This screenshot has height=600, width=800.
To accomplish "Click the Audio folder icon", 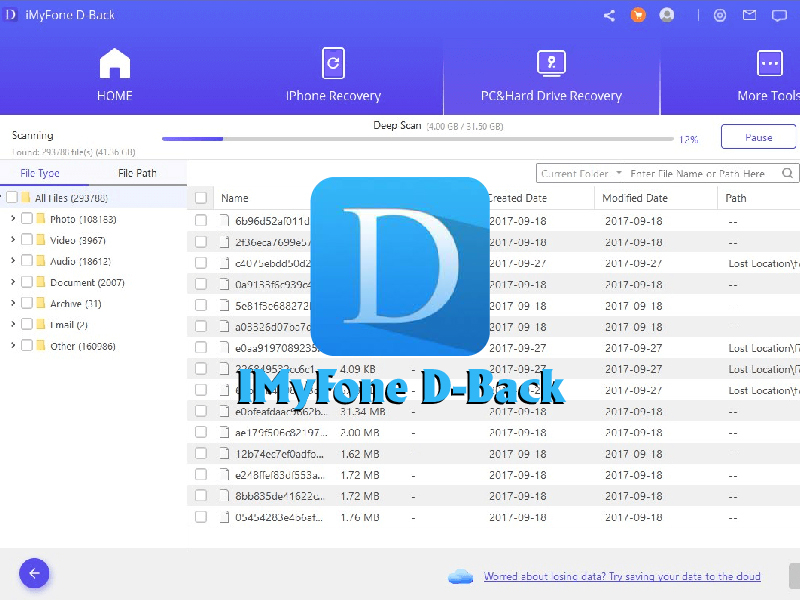I will (41, 261).
